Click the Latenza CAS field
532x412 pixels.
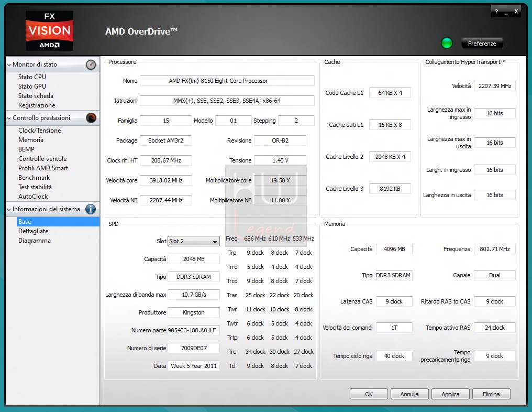click(x=394, y=301)
